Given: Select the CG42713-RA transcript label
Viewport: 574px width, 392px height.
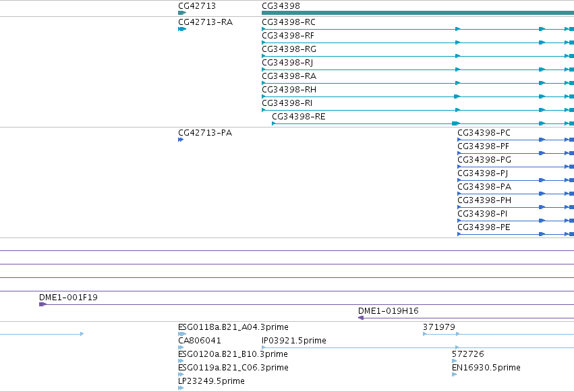Looking at the screenshot, I should pyautogui.click(x=205, y=22).
